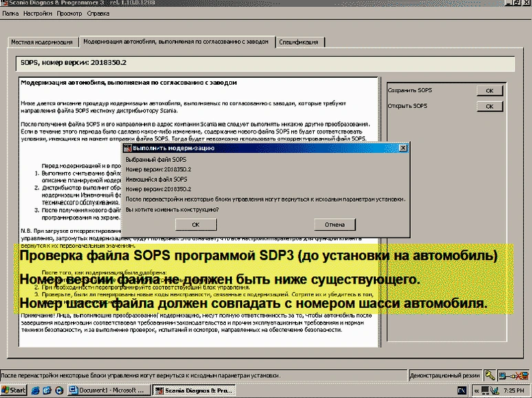
Task: Confirm the modification dialog with OK
Action: 195,224
